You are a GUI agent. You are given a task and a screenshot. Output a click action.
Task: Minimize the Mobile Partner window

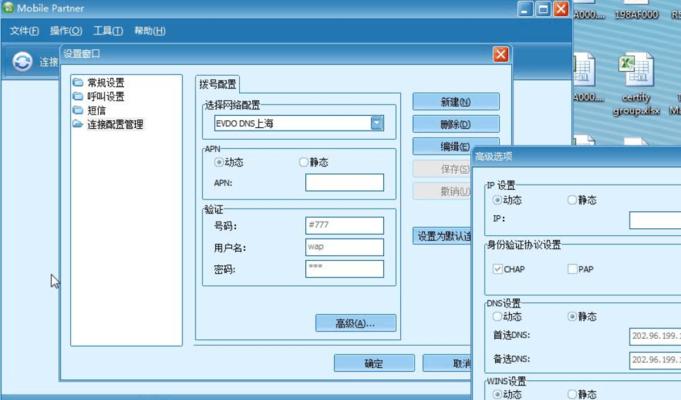(x=525, y=9)
